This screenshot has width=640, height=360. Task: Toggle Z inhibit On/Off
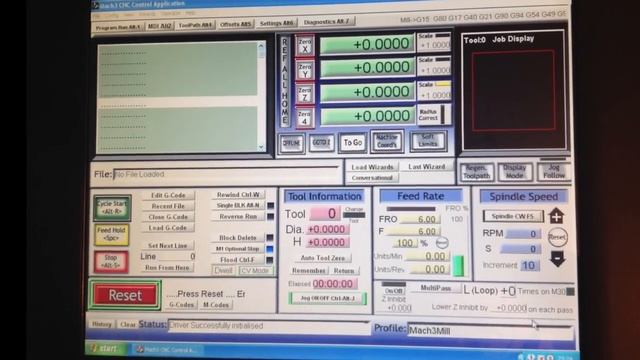coord(394,290)
